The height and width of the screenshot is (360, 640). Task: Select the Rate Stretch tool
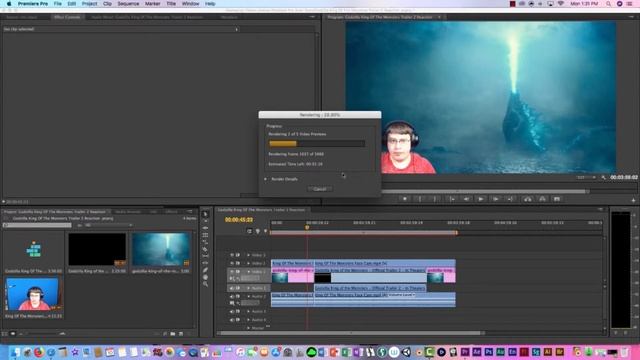pos(205,242)
